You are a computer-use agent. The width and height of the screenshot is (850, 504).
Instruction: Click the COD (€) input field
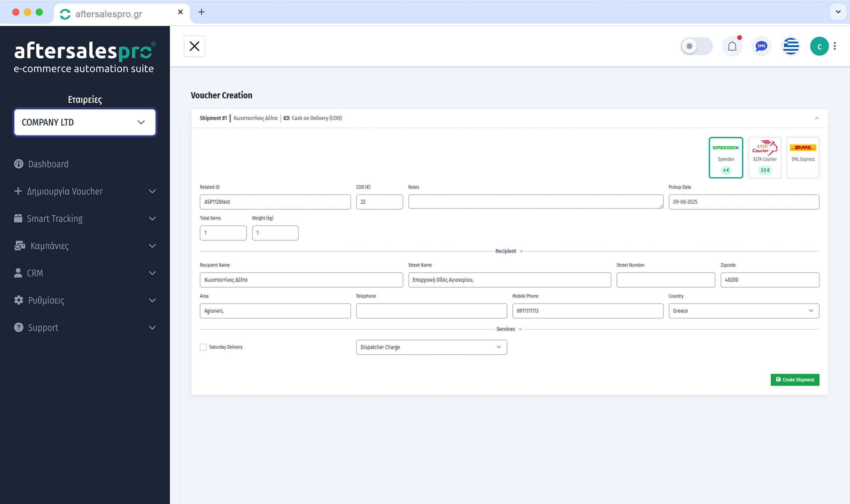point(379,202)
